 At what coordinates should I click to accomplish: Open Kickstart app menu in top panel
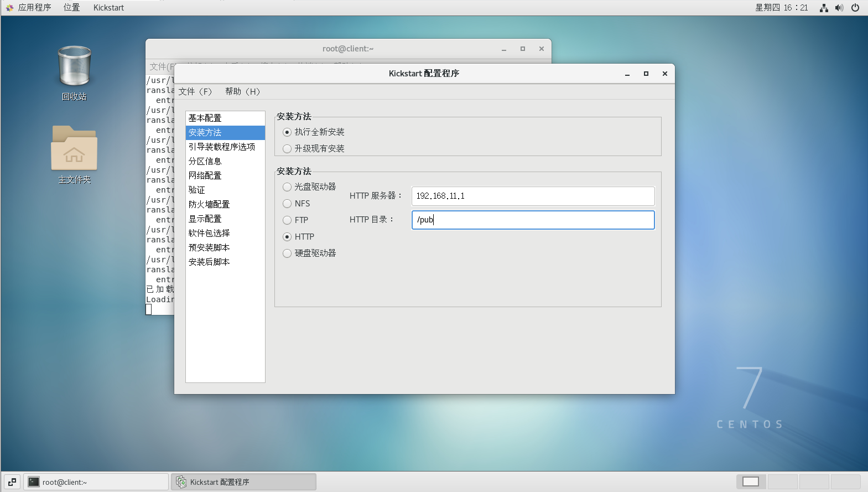pos(108,8)
